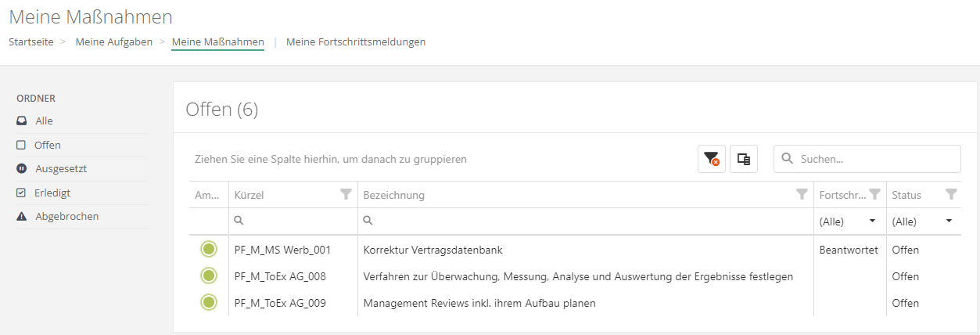Click filter icon in Kürzel column header

click(x=346, y=195)
